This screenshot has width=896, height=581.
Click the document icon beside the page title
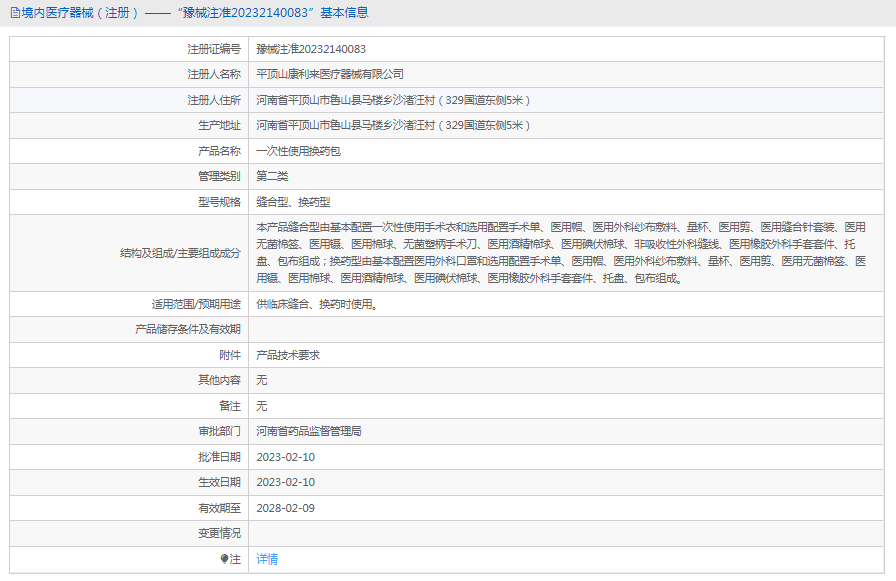pos(14,13)
